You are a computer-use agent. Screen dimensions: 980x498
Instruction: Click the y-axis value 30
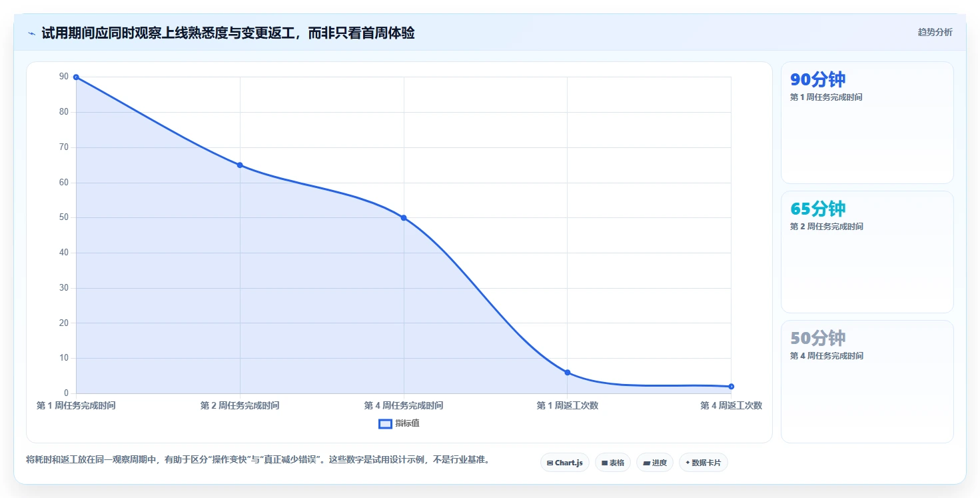[64, 288]
